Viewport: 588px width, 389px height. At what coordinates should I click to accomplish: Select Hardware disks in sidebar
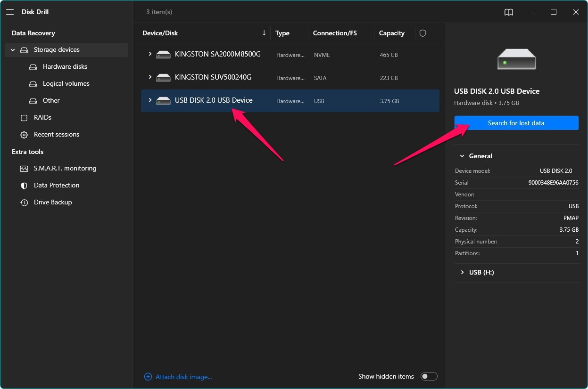[65, 66]
